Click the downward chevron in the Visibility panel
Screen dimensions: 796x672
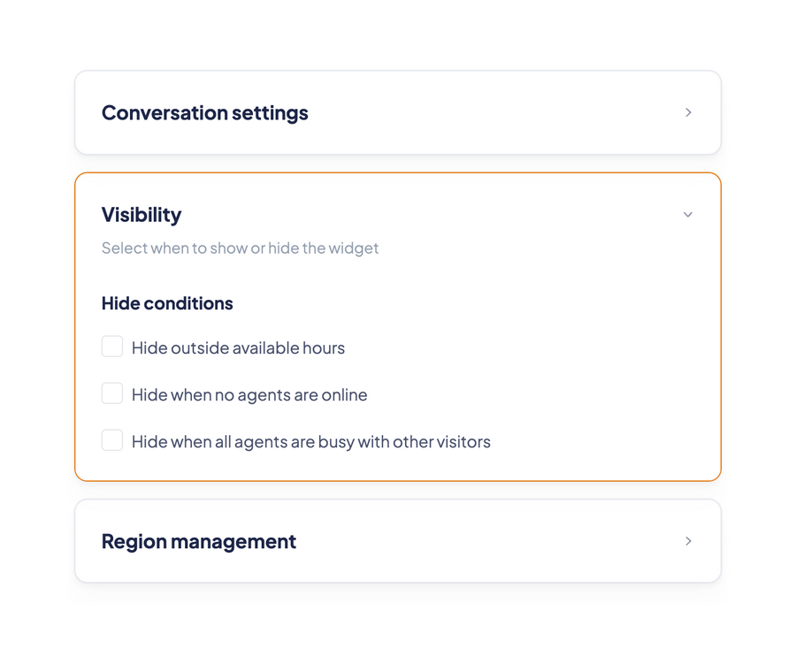pos(688,214)
